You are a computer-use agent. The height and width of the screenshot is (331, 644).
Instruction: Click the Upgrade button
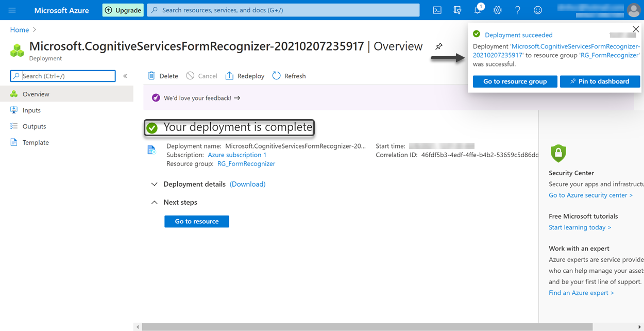click(x=123, y=10)
